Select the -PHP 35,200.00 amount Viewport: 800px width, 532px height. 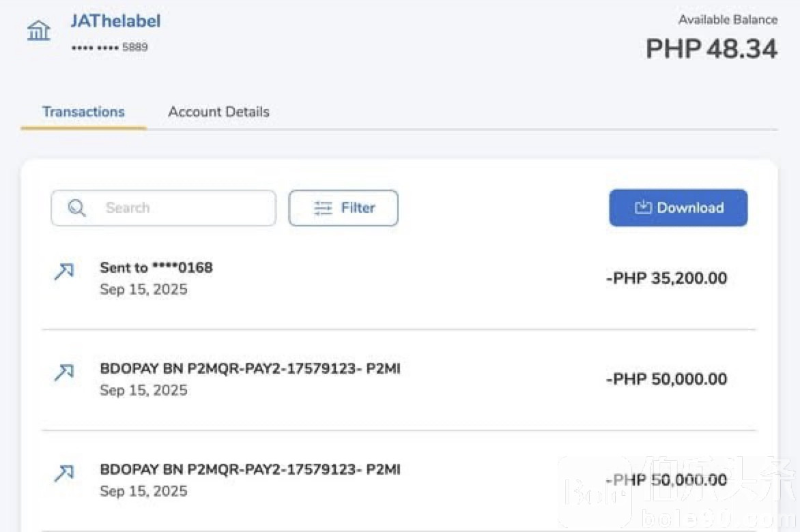(666, 278)
